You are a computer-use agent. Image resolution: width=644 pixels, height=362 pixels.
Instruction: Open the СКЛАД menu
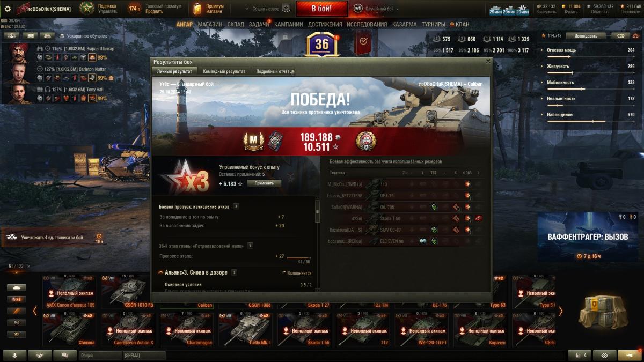(236, 25)
